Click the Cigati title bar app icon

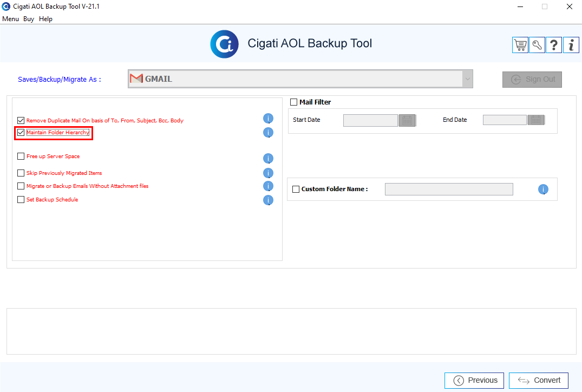point(6,6)
